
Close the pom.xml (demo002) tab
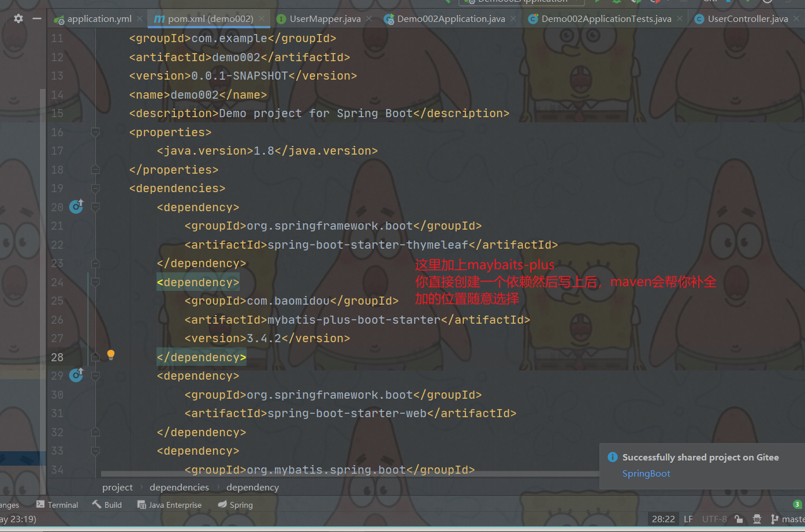(262, 19)
